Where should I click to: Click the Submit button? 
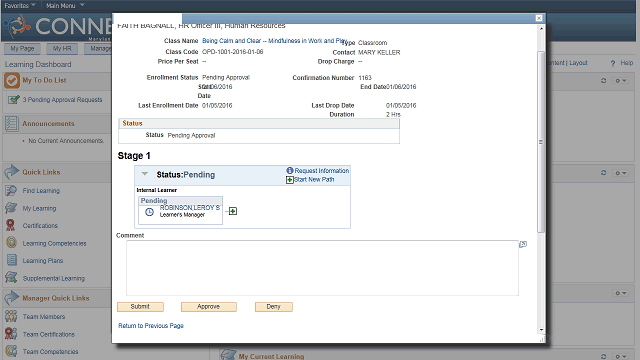tap(140, 307)
